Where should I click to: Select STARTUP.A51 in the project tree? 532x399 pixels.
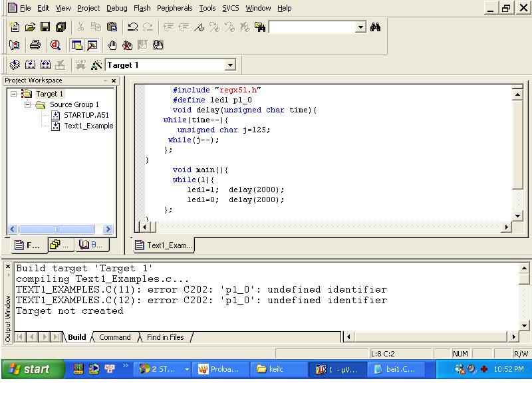[86, 115]
